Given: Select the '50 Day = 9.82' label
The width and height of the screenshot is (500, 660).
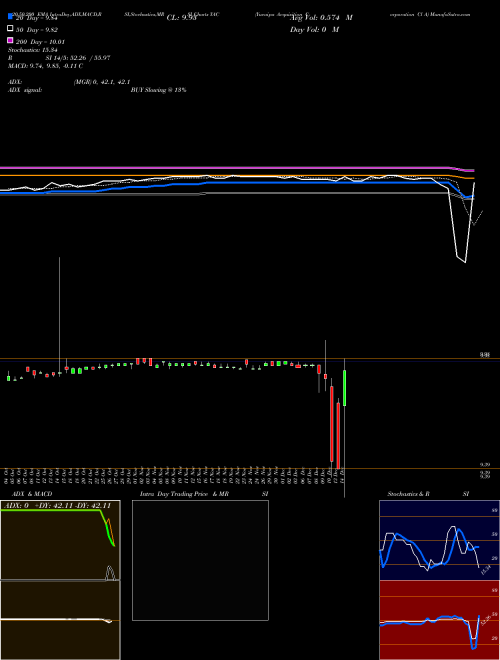Looking at the screenshot, I should [x=37, y=30].
